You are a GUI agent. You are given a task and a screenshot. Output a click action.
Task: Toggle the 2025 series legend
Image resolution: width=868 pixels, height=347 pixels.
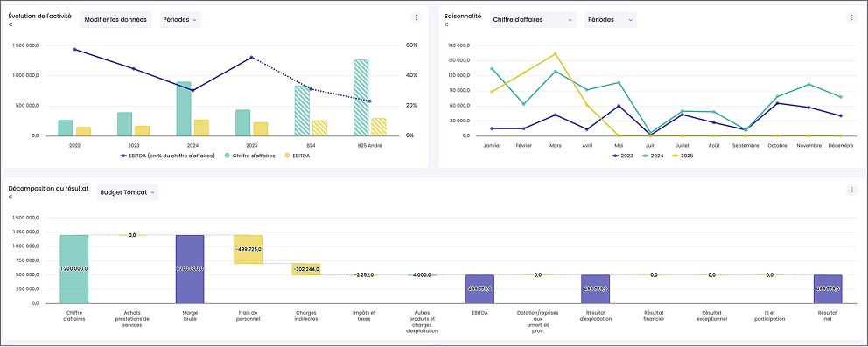point(682,156)
